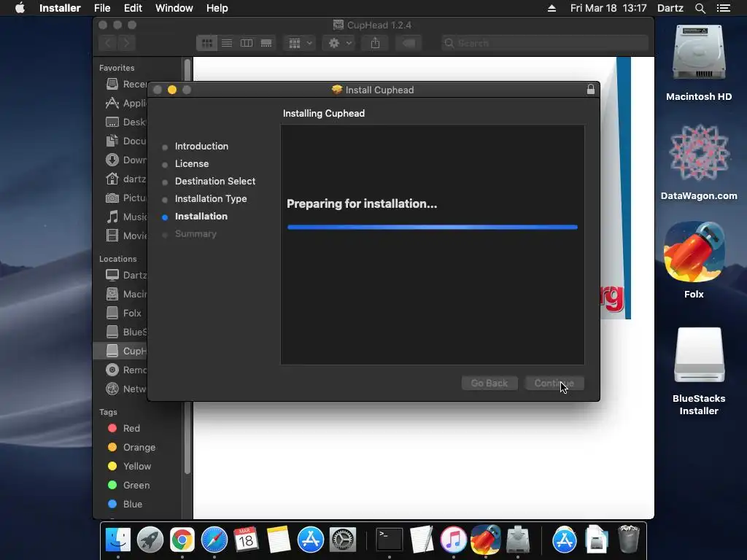Open Spotlight search in the menu bar
Screen dimensions: 747x560
[700, 8]
